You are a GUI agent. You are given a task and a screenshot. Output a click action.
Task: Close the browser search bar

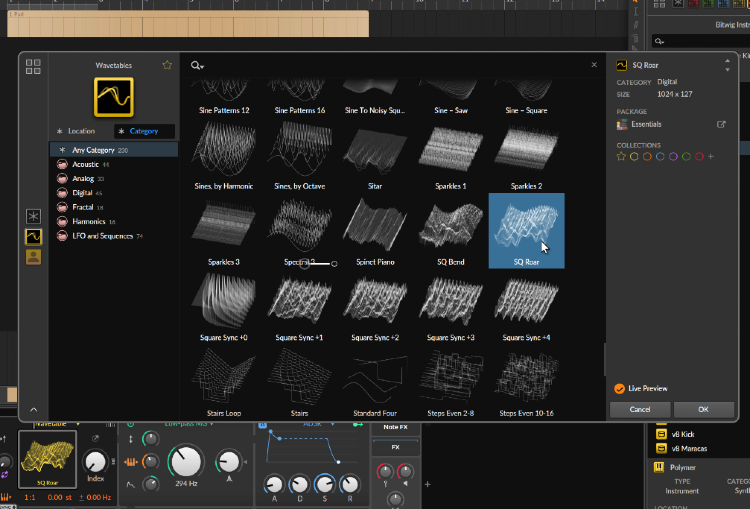[x=594, y=65]
